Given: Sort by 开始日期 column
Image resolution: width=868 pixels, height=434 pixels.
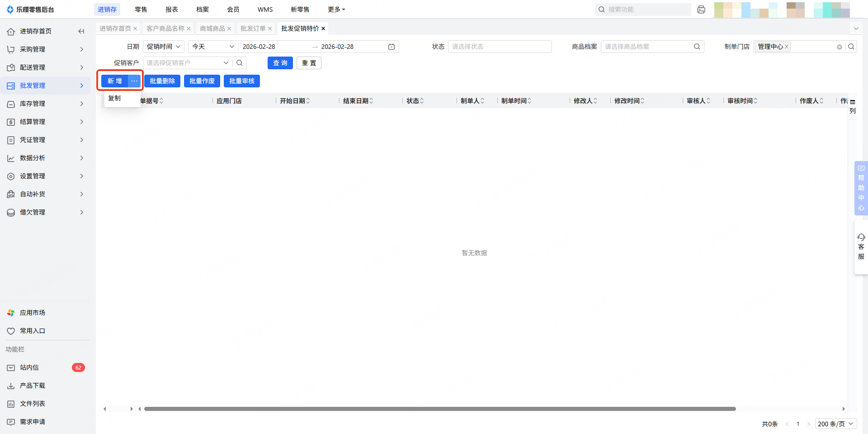Looking at the screenshot, I should [308, 101].
